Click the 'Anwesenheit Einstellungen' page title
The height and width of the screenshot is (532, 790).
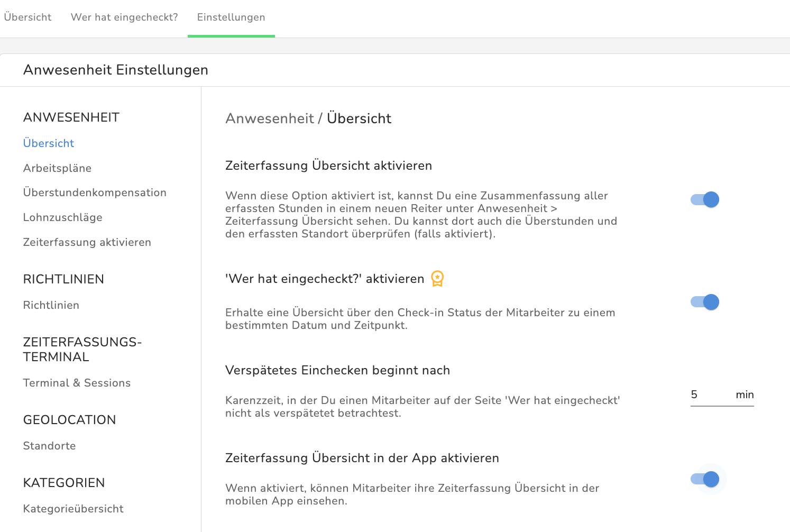116,70
